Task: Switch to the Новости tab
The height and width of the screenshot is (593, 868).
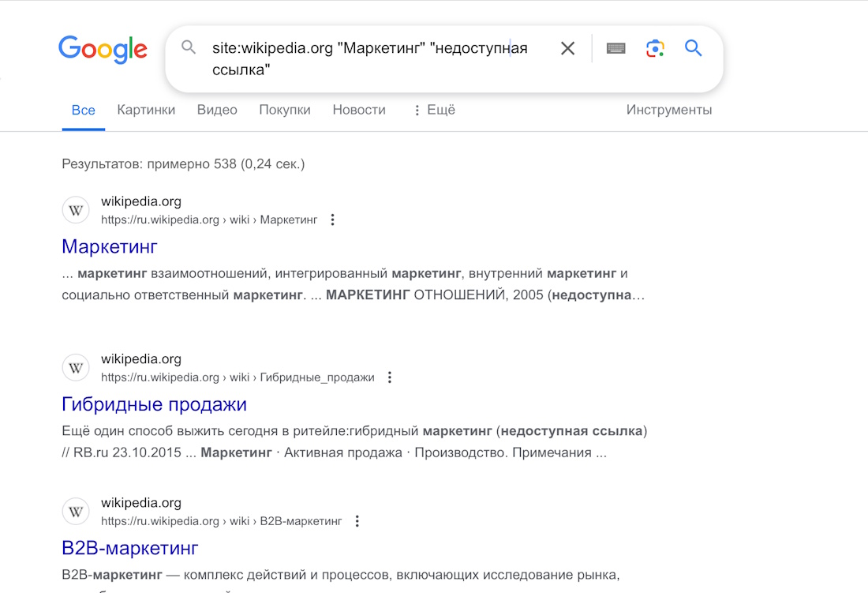Action: (x=359, y=110)
